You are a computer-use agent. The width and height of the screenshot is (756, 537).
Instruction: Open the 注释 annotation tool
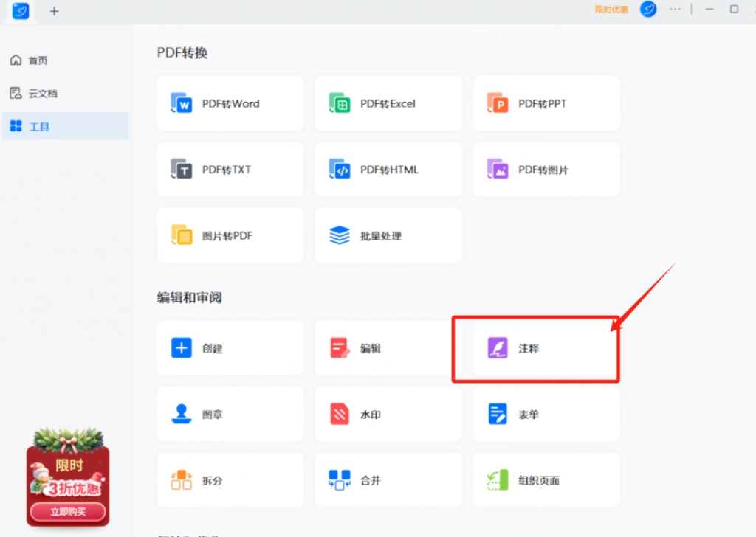546,347
